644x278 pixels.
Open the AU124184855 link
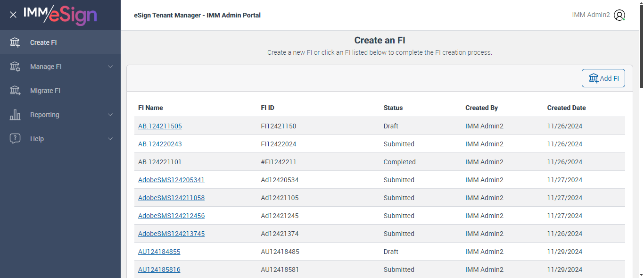[x=159, y=252]
